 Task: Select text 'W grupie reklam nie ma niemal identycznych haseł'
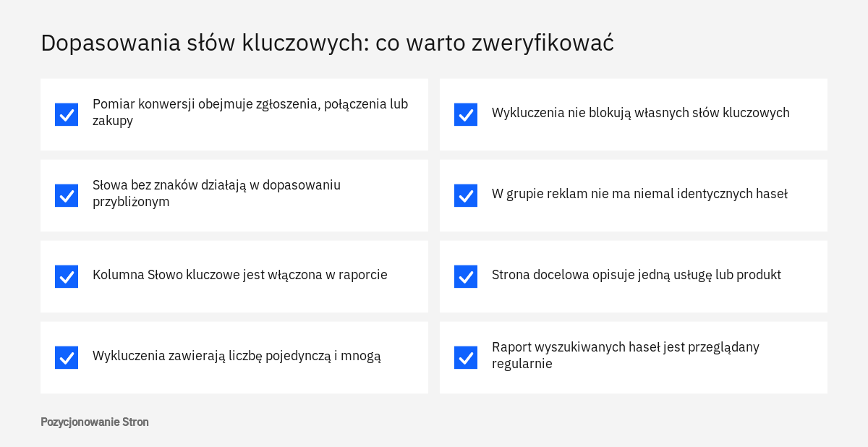(x=639, y=194)
